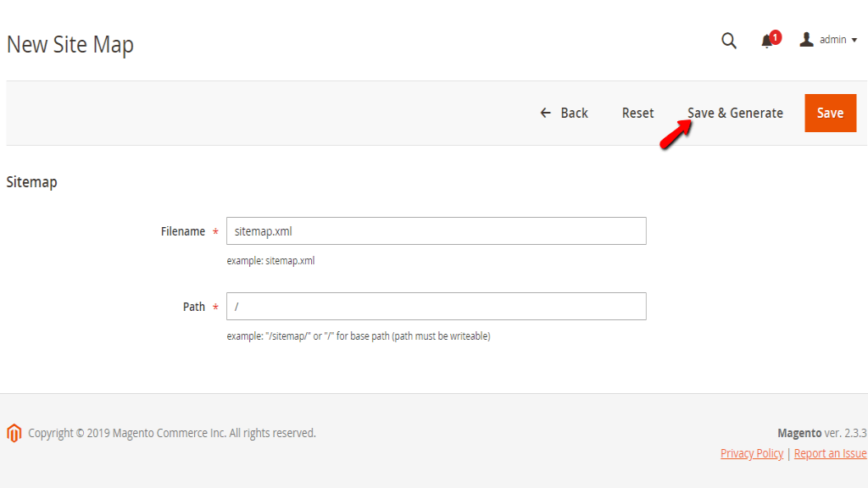This screenshot has width=868, height=488.
Task: Select the New Site Map page title
Action: tap(70, 44)
